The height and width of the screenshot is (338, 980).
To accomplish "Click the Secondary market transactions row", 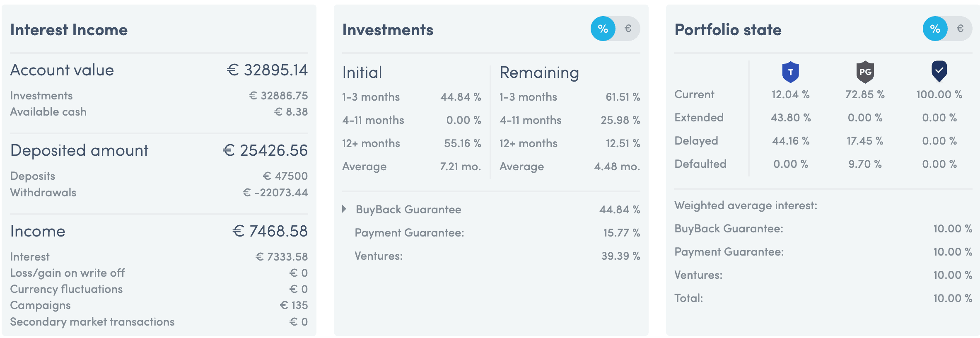I will 159,322.
